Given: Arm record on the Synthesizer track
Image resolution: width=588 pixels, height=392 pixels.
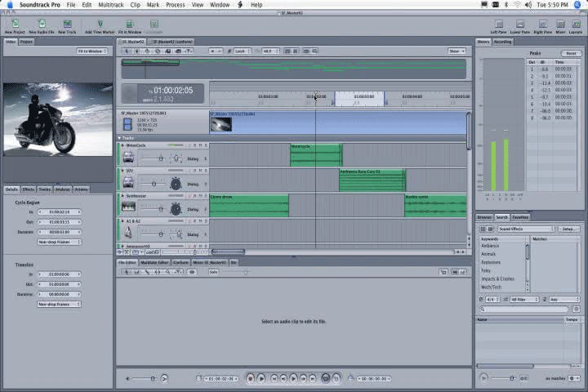Looking at the screenshot, I should pos(194,196).
